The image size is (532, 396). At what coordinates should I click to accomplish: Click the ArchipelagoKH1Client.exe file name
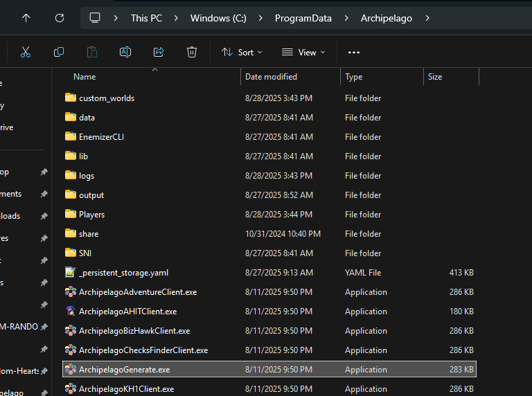(x=127, y=389)
